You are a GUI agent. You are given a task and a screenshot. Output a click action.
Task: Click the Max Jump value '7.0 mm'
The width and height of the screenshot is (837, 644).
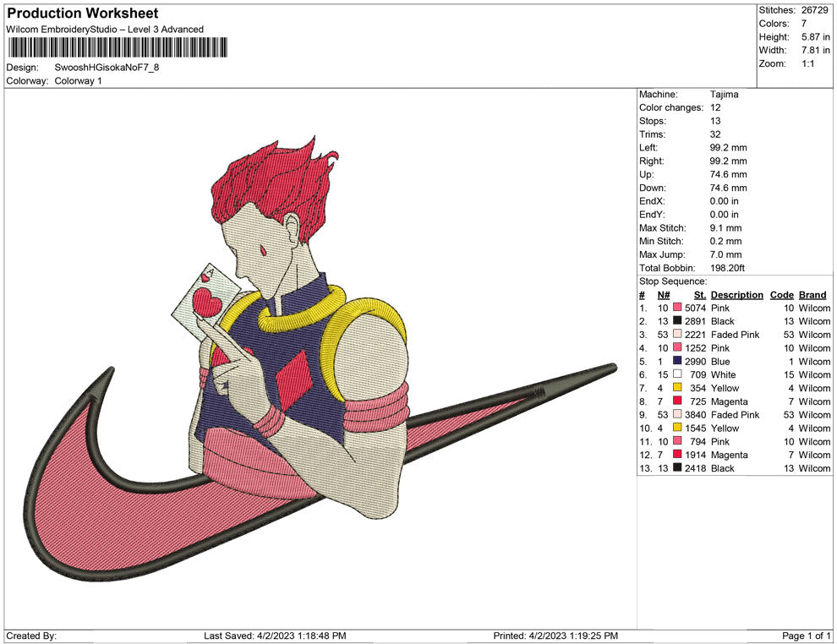point(726,254)
